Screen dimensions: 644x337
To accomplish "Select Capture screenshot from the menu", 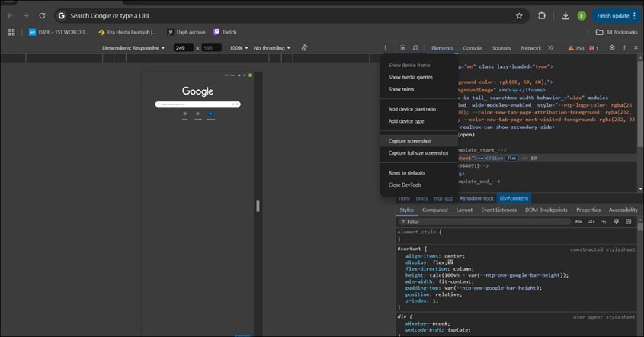I will [409, 141].
